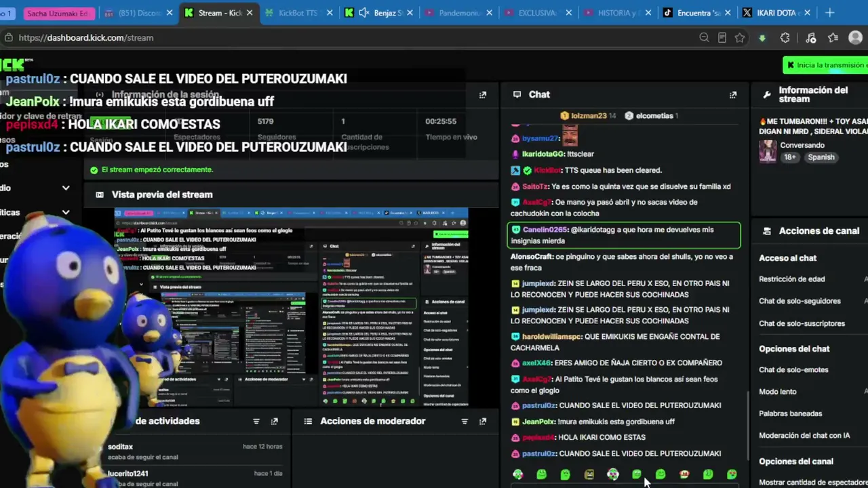Viewport: 868px width, 488px height.
Task: Click the Modo lento label
Action: tap(778, 392)
